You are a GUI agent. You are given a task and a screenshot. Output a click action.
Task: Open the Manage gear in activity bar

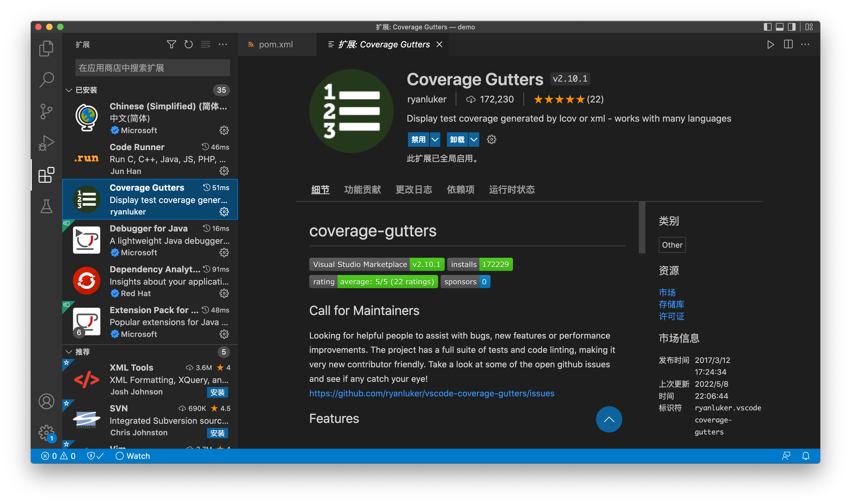click(x=46, y=433)
